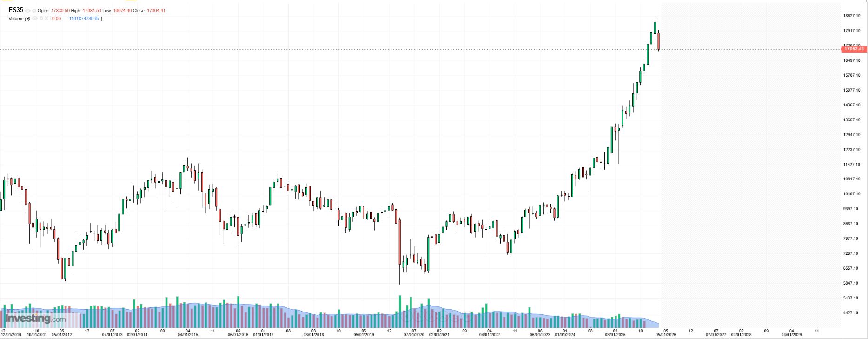Open ES35 series settings gear

point(34,11)
